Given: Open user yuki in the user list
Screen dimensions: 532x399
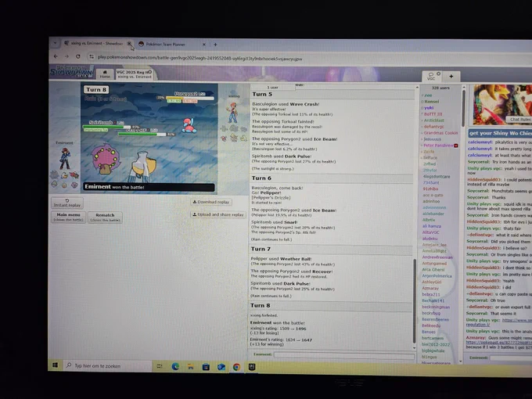Looking at the screenshot, I should pos(429,107).
